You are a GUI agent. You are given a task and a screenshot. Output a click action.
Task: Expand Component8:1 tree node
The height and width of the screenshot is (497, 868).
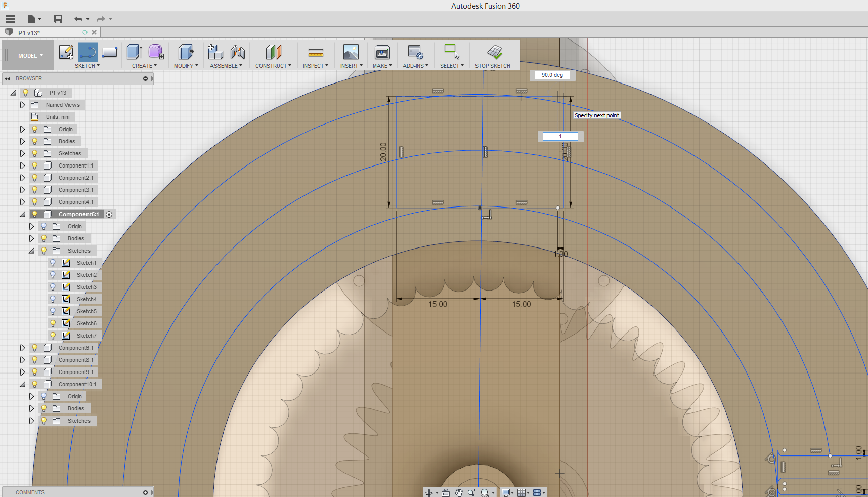pyautogui.click(x=22, y=360)
